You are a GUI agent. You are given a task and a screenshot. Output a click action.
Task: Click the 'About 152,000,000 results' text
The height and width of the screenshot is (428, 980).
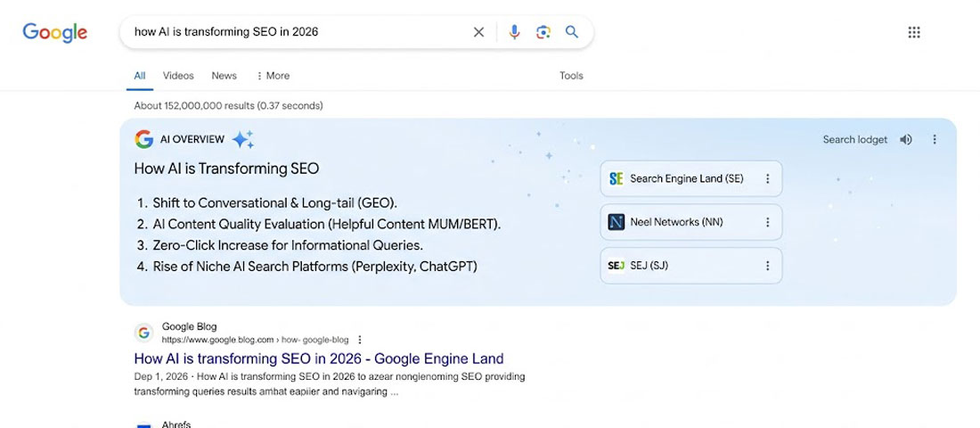click(228, 106)
